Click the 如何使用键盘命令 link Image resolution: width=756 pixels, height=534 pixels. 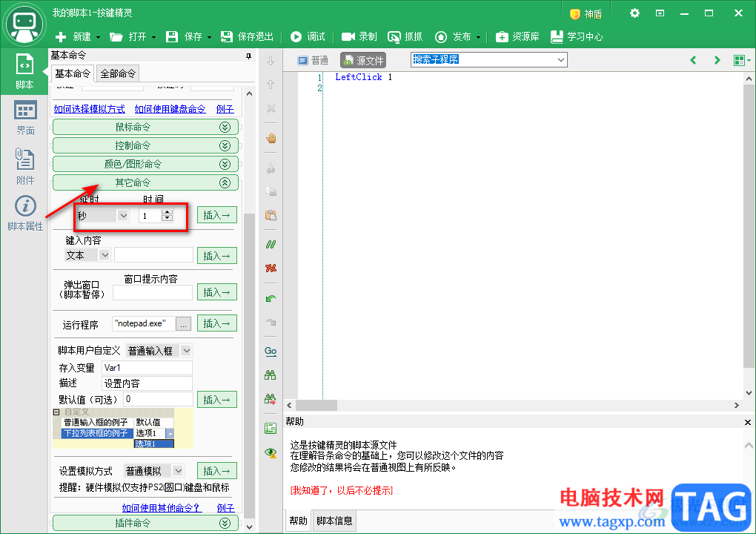point(170,109)
